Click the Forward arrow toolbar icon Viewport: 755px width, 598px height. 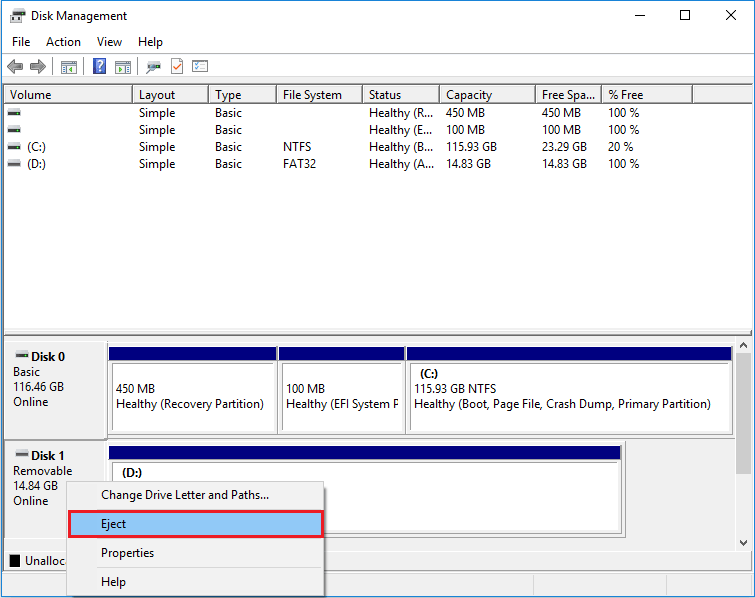point(38,66)
